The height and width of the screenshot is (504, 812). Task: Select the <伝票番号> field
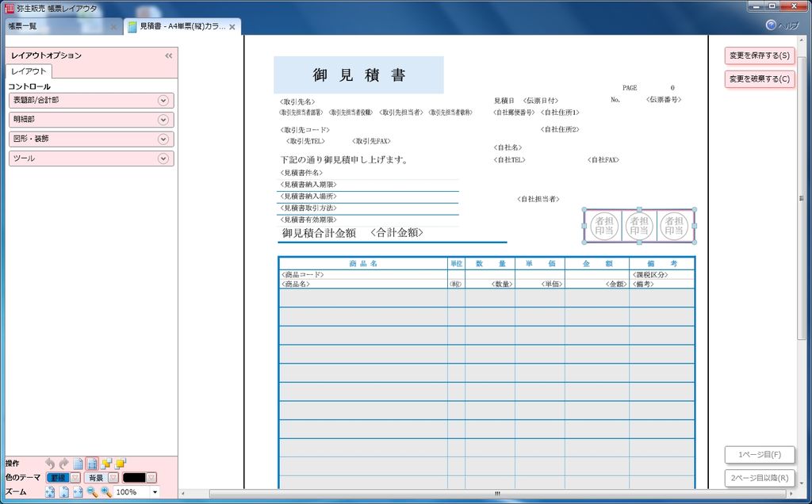tap(664, 99)
